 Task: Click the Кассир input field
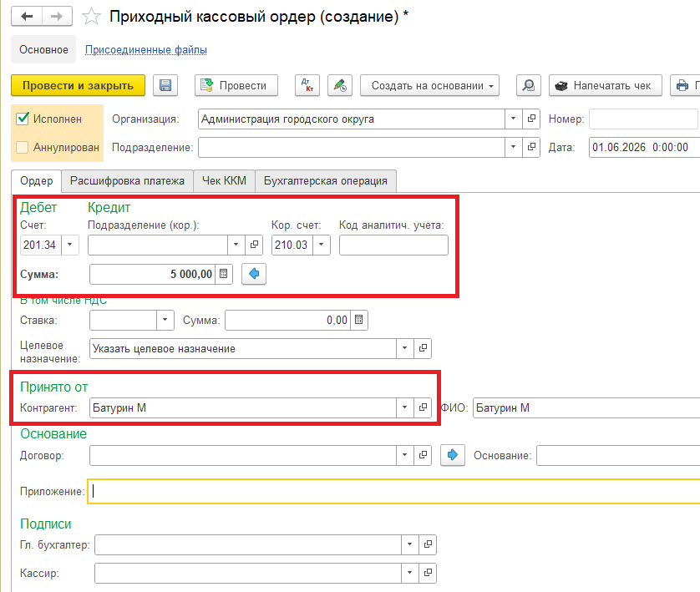click(x=248, y=572)
